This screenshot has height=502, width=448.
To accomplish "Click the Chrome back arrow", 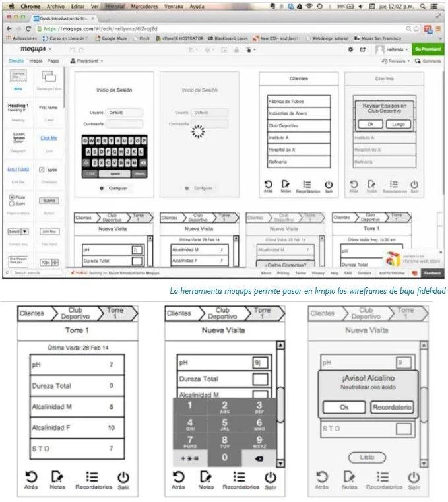I will tap(9, 29).
